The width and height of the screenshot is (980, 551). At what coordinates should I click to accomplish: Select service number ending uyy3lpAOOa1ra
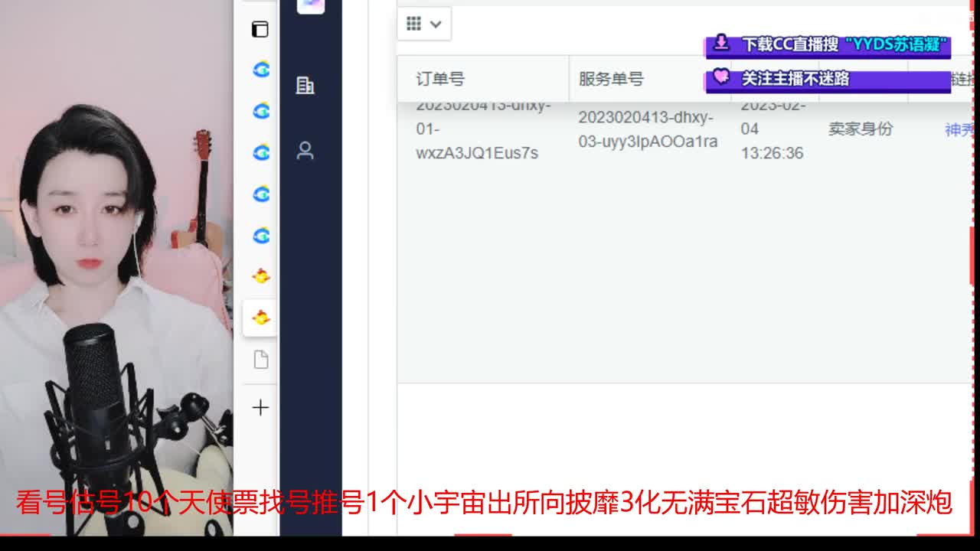648,129
